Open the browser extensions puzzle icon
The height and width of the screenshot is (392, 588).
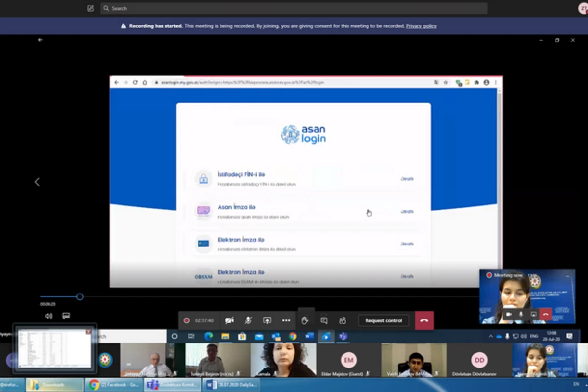pyautogui.click(x=477, y=83)
